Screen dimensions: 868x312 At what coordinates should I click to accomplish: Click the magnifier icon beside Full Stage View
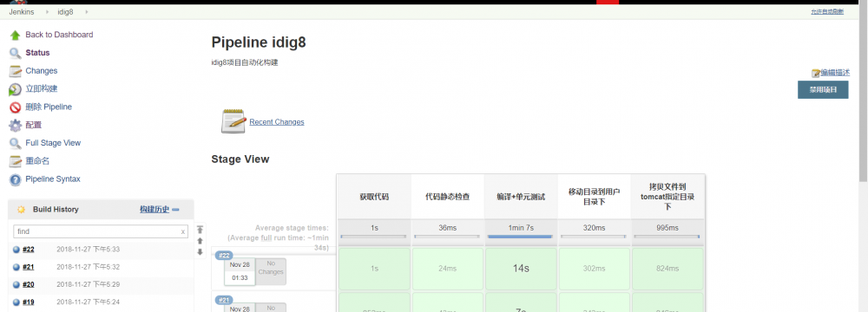click(15, 143)
